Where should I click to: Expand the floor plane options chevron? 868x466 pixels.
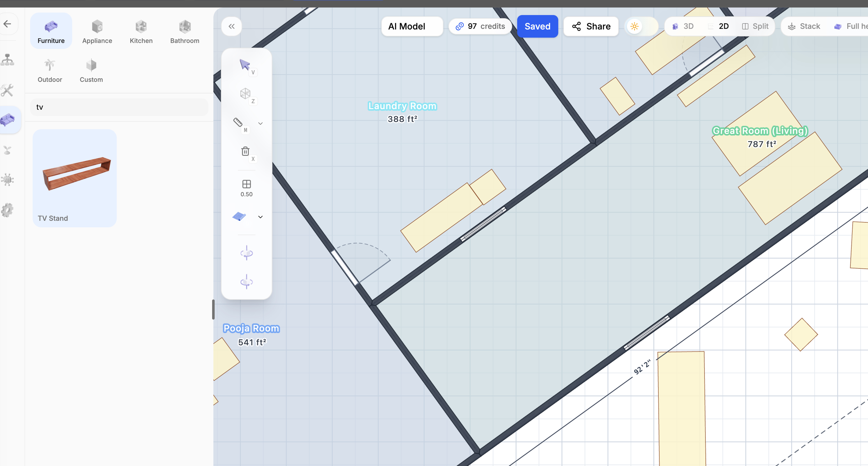(x=260, y=217)
